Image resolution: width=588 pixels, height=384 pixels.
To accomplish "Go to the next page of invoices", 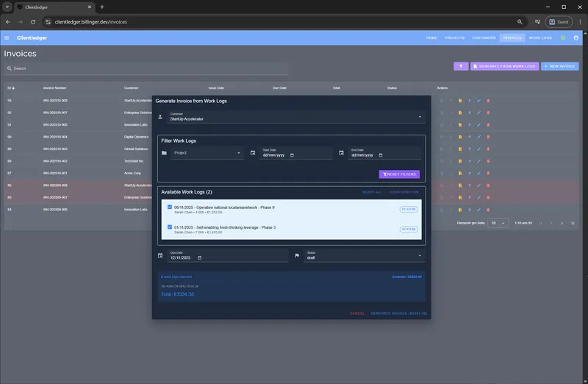I will [x=562, y=224].
